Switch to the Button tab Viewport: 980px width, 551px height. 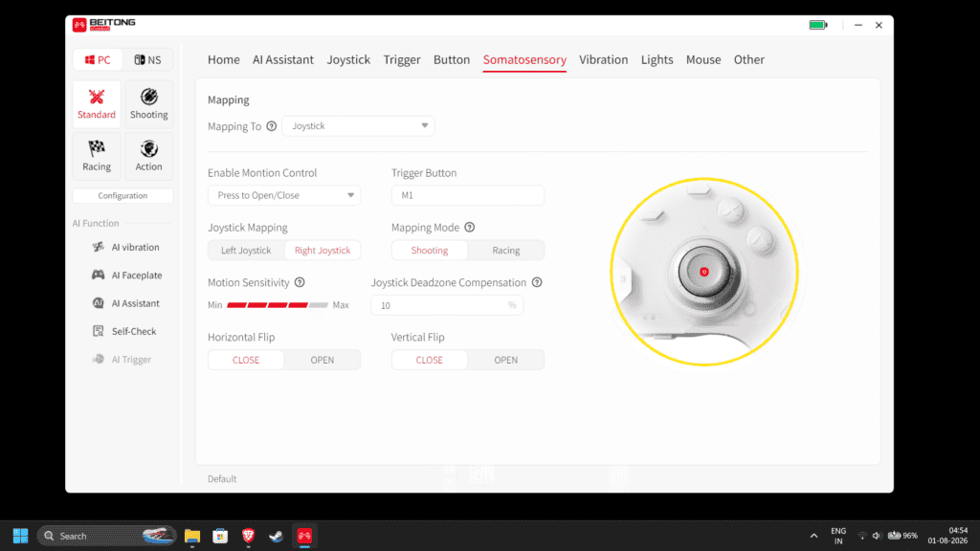[452, 60]
